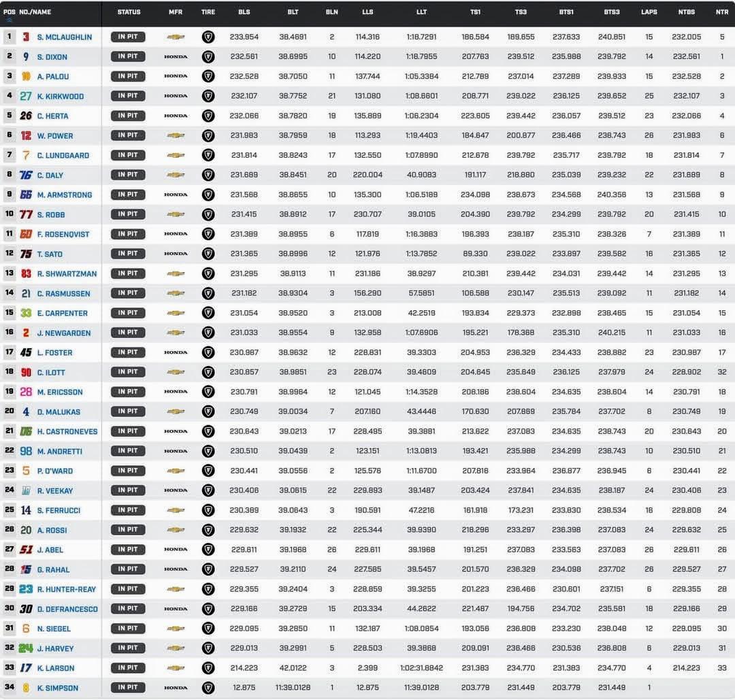Click the best lap time 39.1968 for J. Abel

(x=293, y=550)
